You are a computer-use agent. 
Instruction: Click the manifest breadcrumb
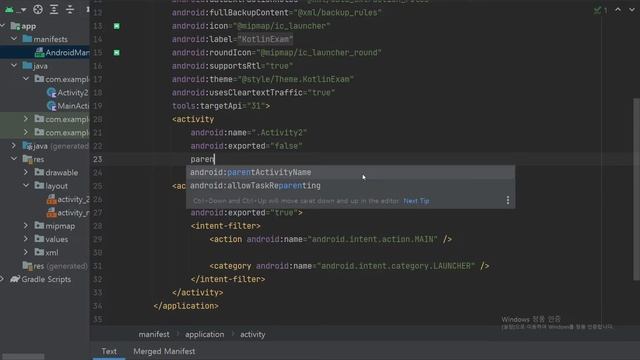[154, 334]
